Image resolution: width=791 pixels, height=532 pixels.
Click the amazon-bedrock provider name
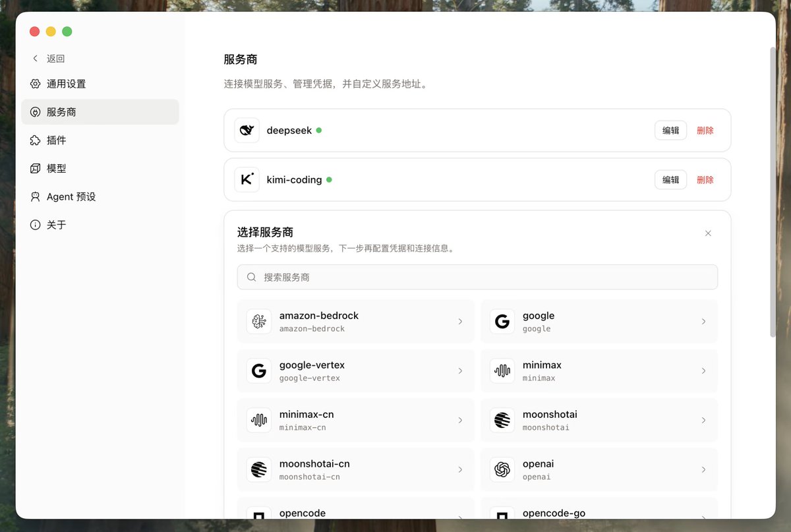(x=319, y=316)
